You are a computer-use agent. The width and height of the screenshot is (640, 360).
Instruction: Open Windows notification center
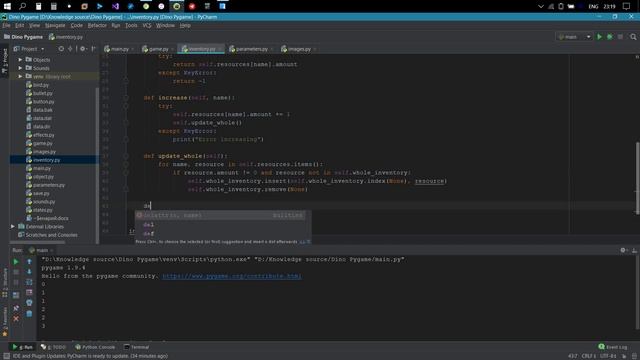626,6
